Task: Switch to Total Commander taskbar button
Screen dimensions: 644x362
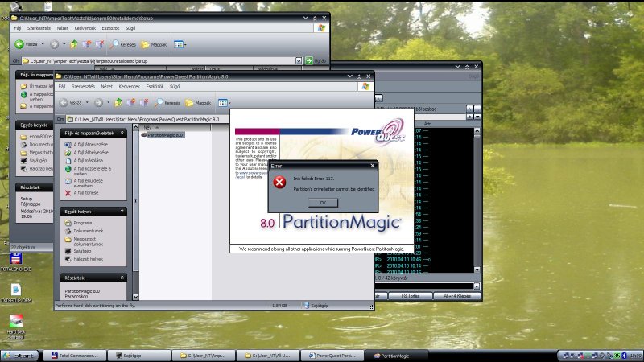Action: click(74, 356)
